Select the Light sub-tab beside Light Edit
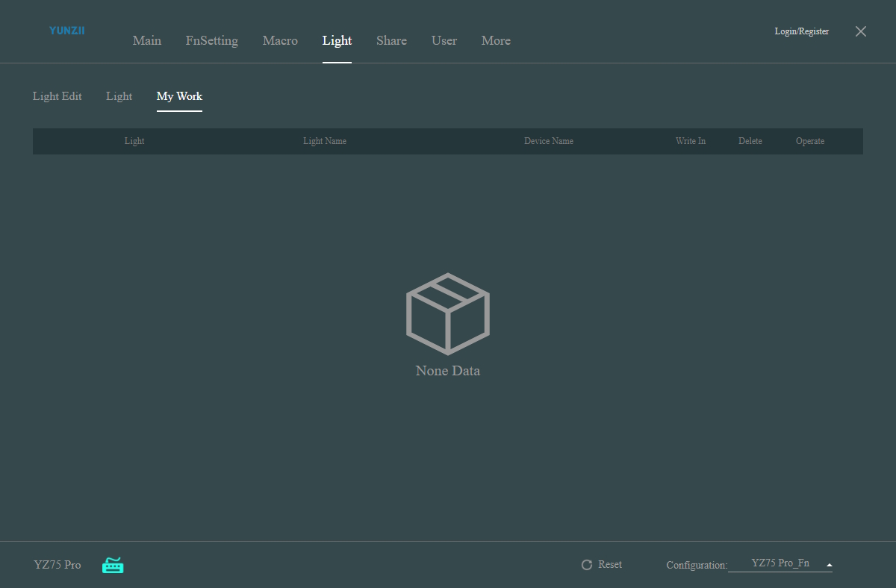Screen dimensions: 896x588 click(119, 96)
